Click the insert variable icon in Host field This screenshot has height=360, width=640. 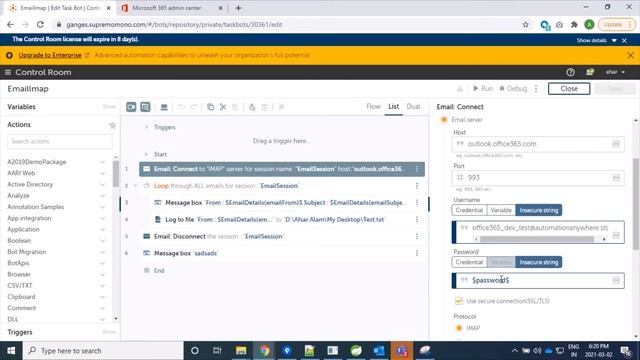click(x=616, y=144)
